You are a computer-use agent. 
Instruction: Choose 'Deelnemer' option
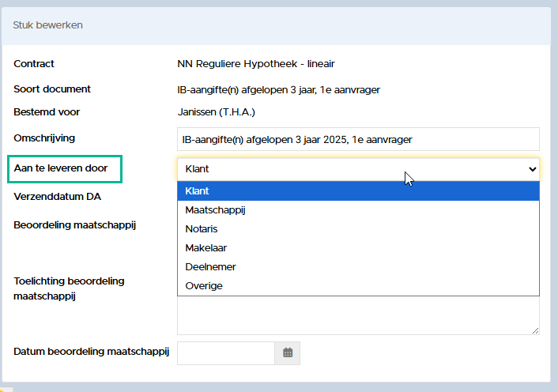358,267
